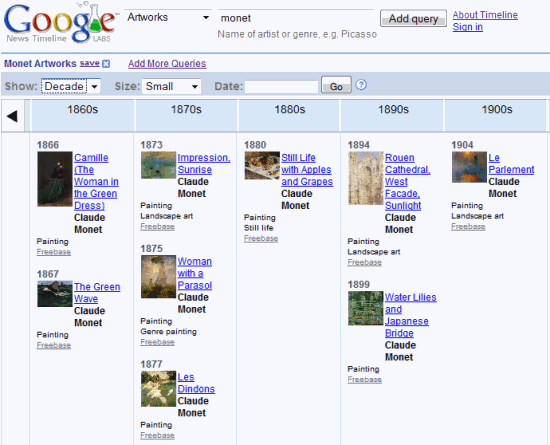550x445 pixels.
Task: Click the 1899 year label
Action: [359, 284]
